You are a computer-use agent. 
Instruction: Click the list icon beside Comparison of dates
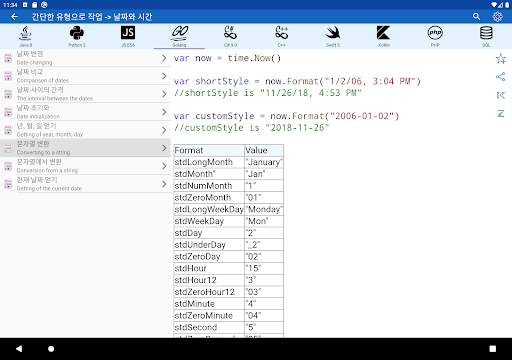click(x=8, y=76)
